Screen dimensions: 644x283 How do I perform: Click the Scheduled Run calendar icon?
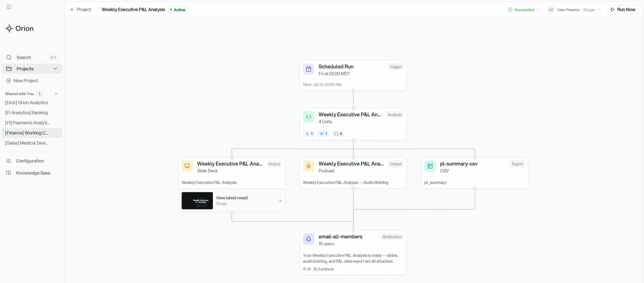pyautogui.click(x=308, y=69)
